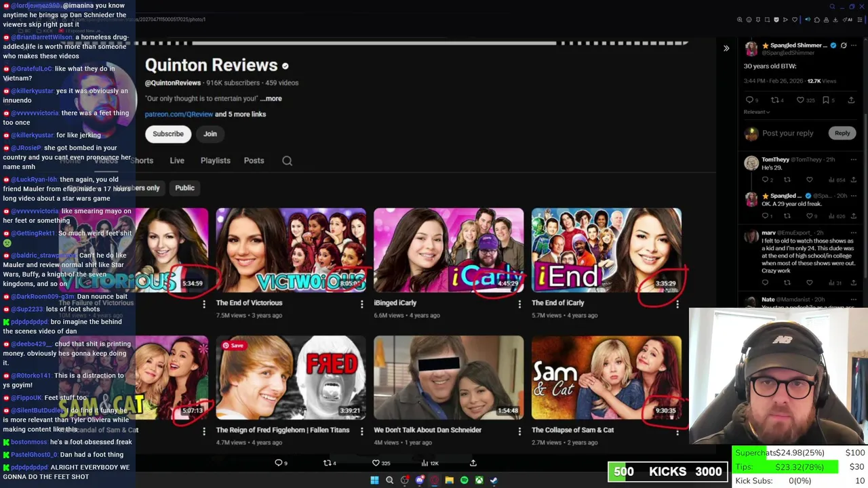Click the snapshot selection browser toolbar icon
This screenshot has height=488, width=868.
[x=767, y=20]
